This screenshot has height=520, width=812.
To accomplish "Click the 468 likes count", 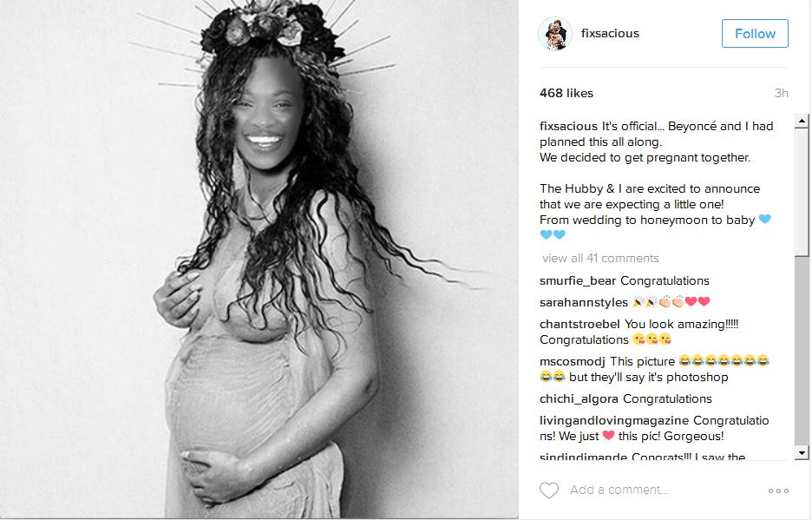I will point(566,93).
